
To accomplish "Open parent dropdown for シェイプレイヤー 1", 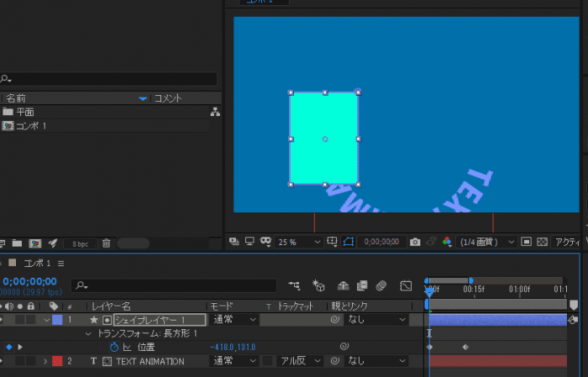I will (x=376, y=320).
